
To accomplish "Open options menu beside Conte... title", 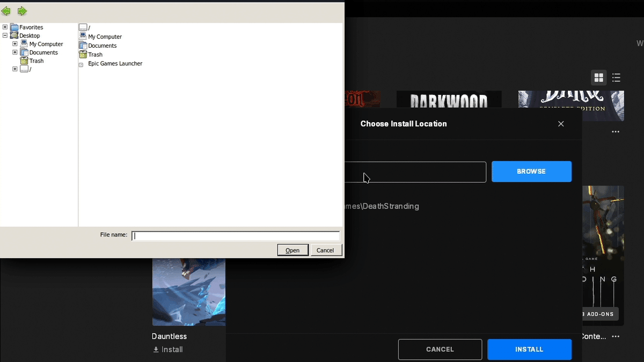I will [616, 337].
